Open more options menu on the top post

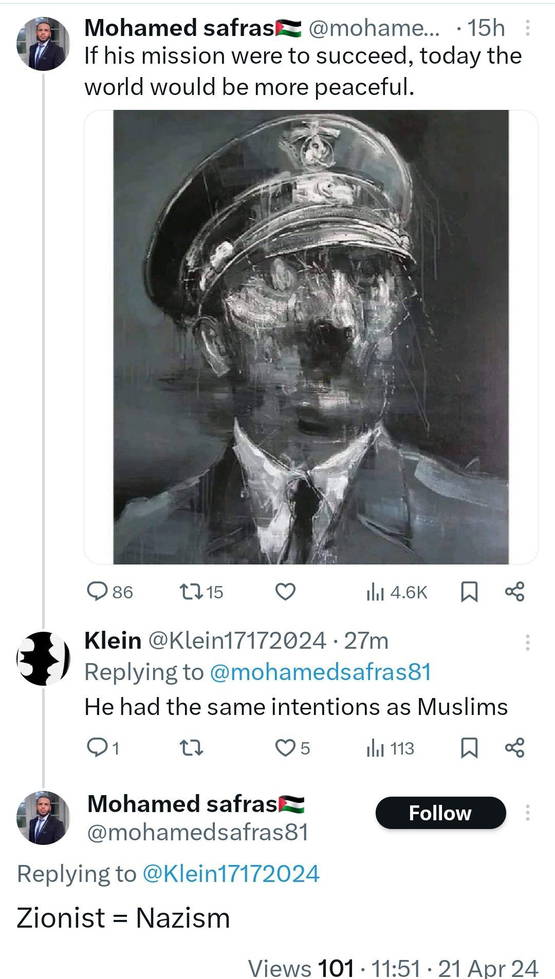(x=528, y=28)
